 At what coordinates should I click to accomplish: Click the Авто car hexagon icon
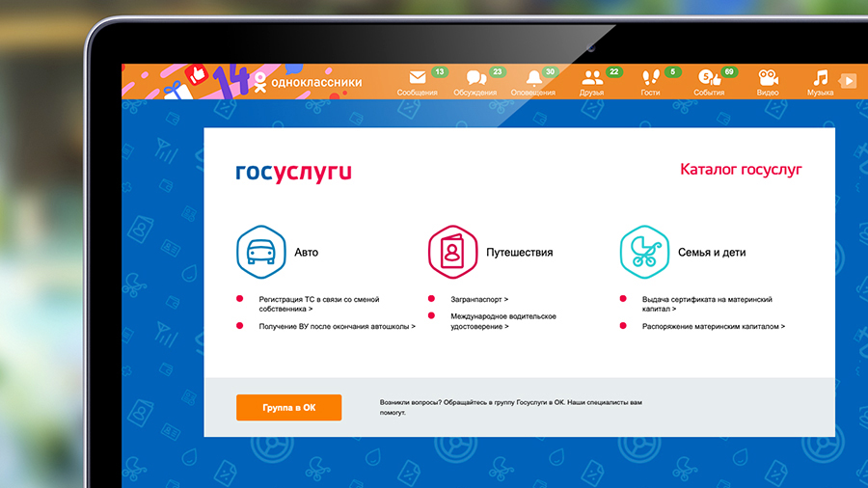[x=260, y=252]
